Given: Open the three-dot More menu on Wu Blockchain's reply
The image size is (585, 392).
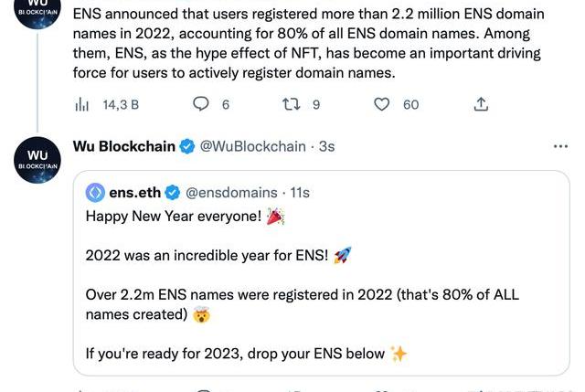Looking at the screenshot, I should click(560, 146).
